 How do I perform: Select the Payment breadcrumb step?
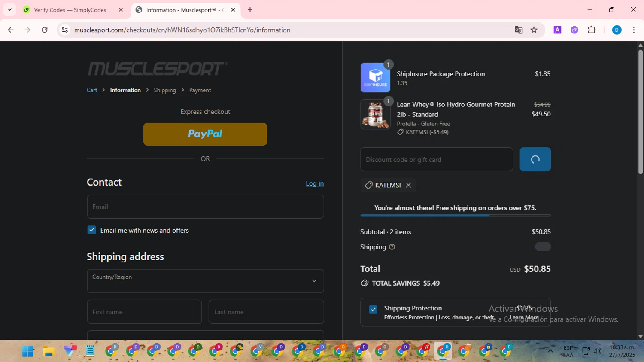pos(200,90)
